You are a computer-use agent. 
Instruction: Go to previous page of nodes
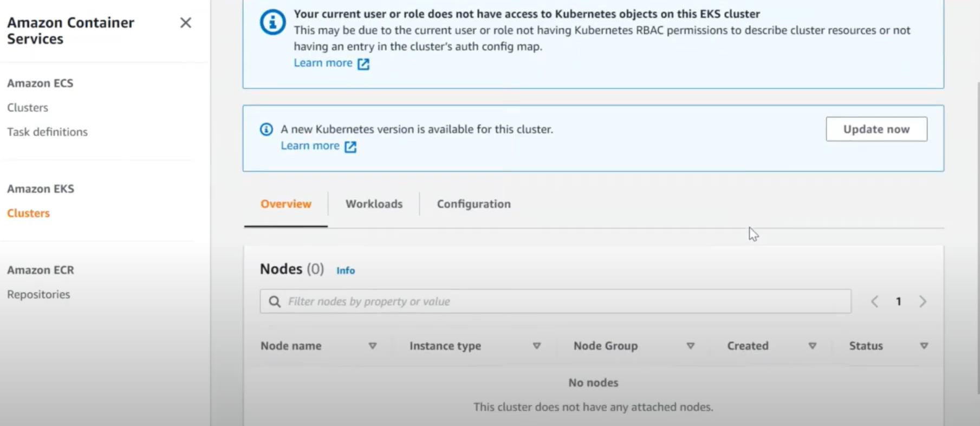pyautogui.click(x=874, y=301)
